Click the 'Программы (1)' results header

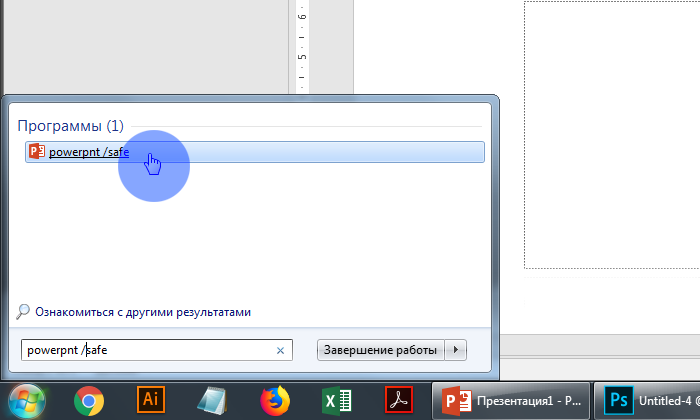point(71,126)
